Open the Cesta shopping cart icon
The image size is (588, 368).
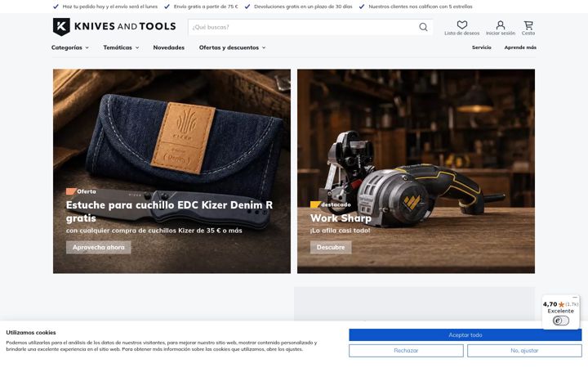[528, 25]
